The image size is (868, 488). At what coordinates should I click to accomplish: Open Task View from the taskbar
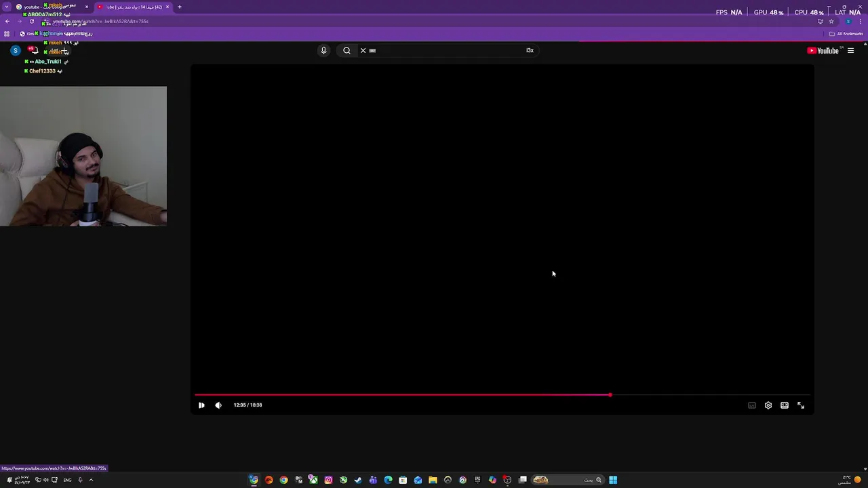523,480
